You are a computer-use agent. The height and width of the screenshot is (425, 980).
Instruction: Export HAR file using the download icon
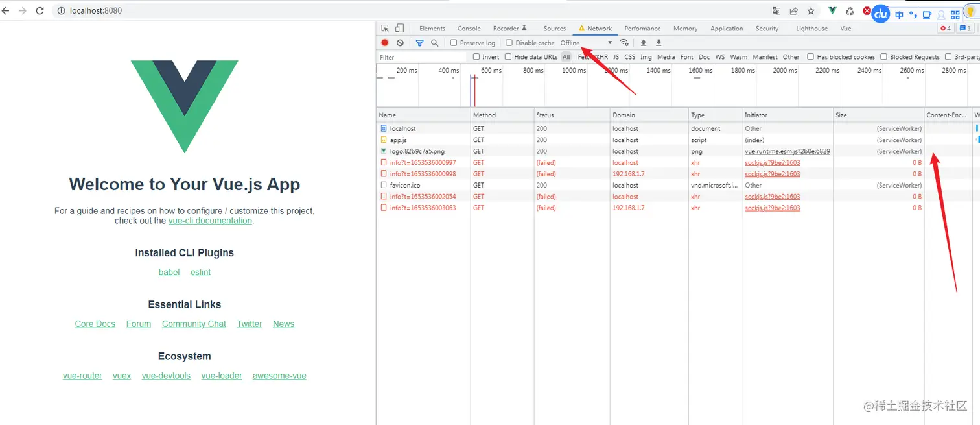659,42
